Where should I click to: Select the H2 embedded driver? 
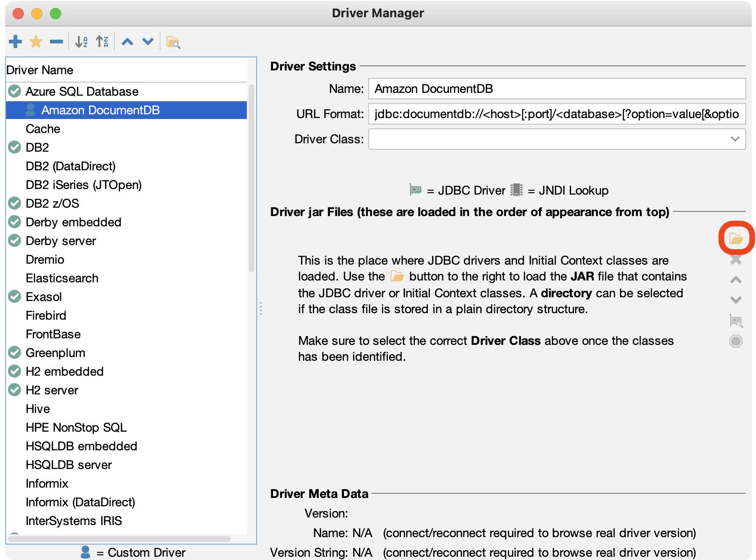click(x=126, y=371)
